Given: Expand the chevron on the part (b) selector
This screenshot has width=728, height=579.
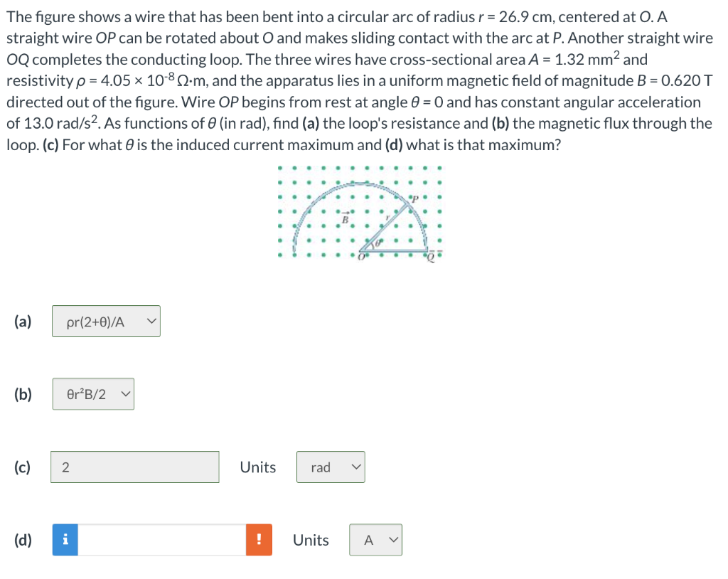Looking at the screenshot, I should click(x=126, y=394).
